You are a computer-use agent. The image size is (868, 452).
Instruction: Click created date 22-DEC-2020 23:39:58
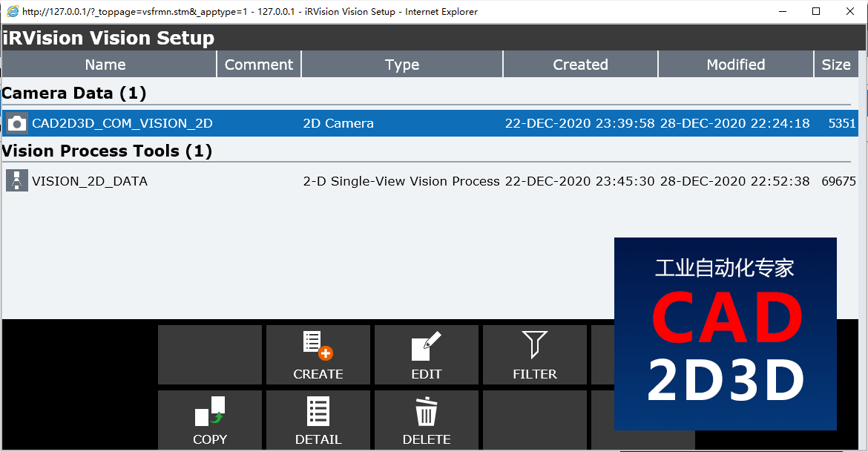point(579,123)
